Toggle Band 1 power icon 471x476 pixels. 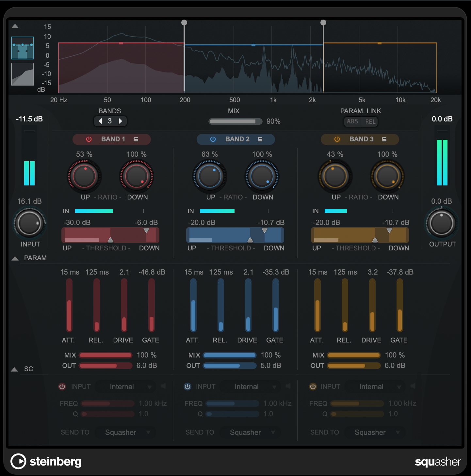point(89,139)
